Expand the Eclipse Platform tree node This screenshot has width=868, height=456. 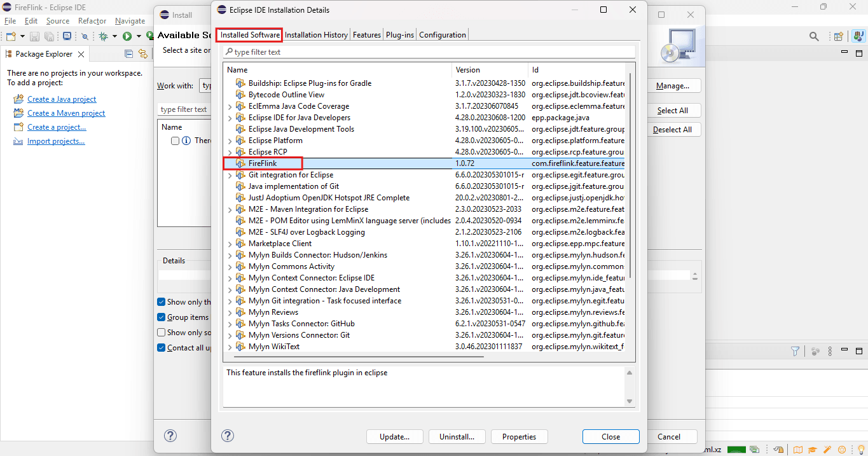230,141
